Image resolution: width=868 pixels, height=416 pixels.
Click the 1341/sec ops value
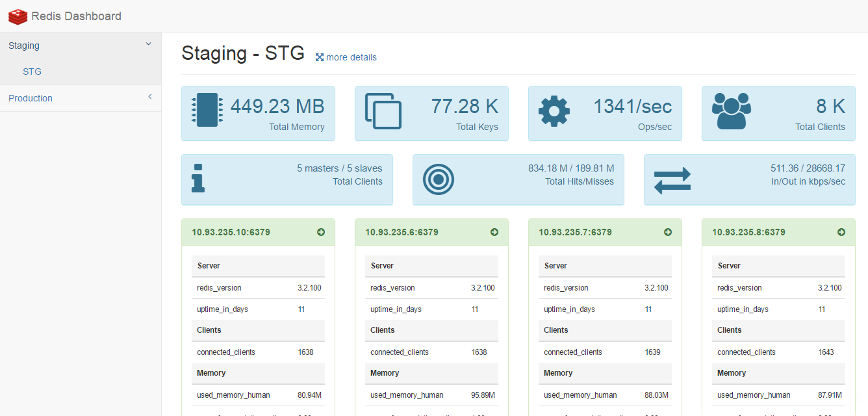(x=633, y=106)
